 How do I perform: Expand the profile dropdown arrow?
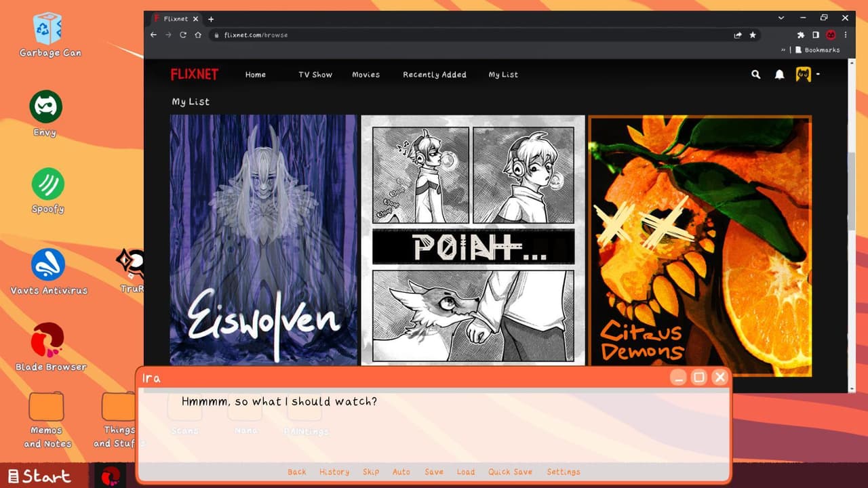point(818,75)
